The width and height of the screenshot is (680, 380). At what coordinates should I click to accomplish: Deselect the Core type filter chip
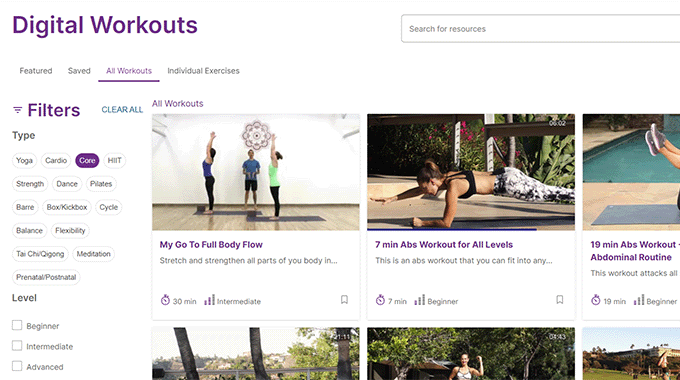click(x=87, y=161)
